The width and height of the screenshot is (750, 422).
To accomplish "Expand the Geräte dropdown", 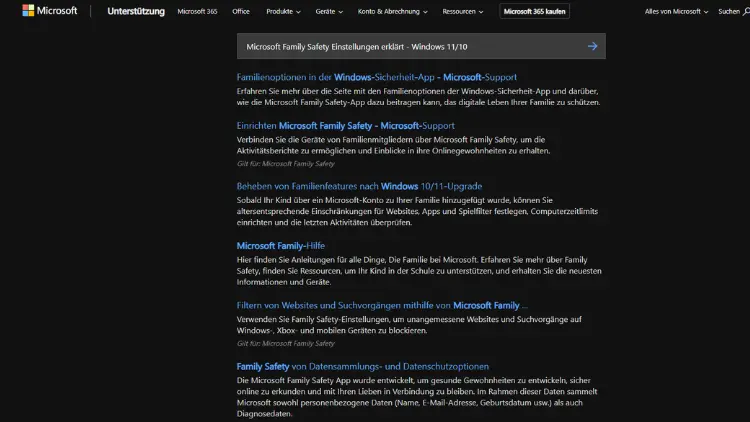I will 329,11.
